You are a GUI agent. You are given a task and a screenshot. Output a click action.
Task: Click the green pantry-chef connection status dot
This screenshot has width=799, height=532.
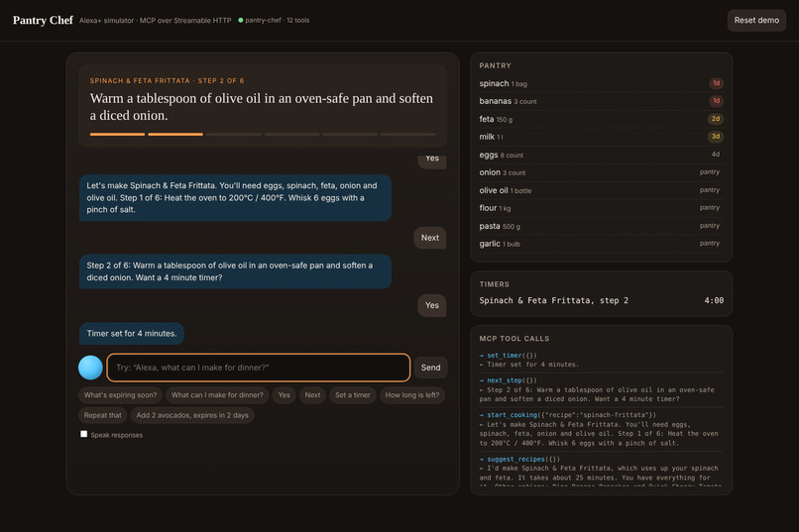(x=241, y=21)
